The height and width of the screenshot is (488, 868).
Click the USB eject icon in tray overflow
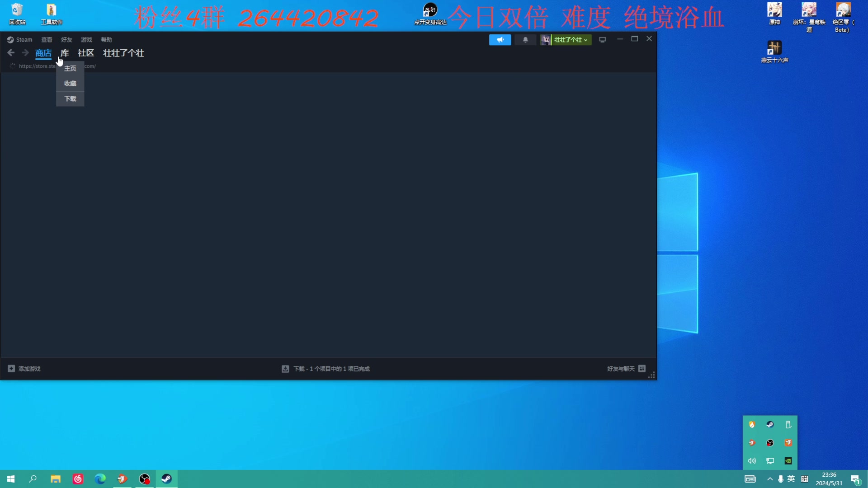pos(788,425)
